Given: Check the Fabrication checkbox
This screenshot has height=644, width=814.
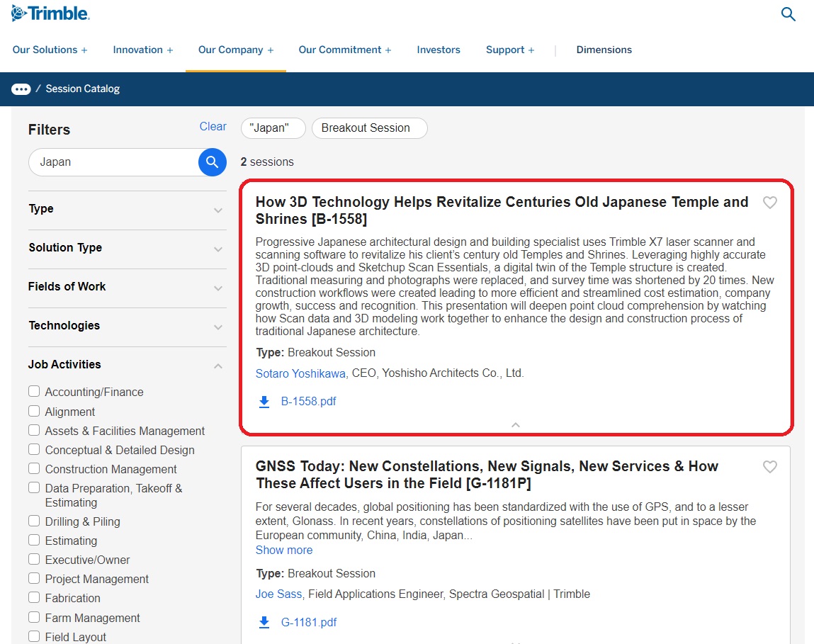Looking at the screenshot, I should click(34, 598).
